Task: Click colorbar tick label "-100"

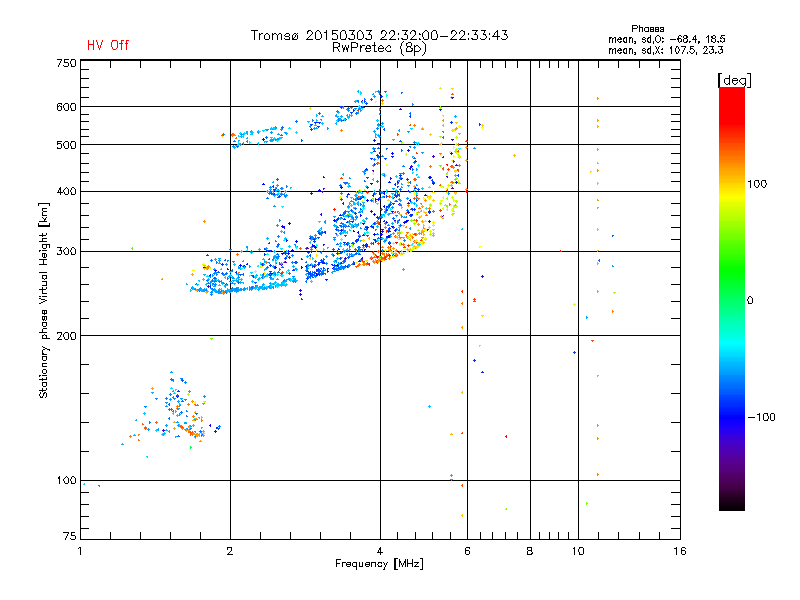Action: 761,417
